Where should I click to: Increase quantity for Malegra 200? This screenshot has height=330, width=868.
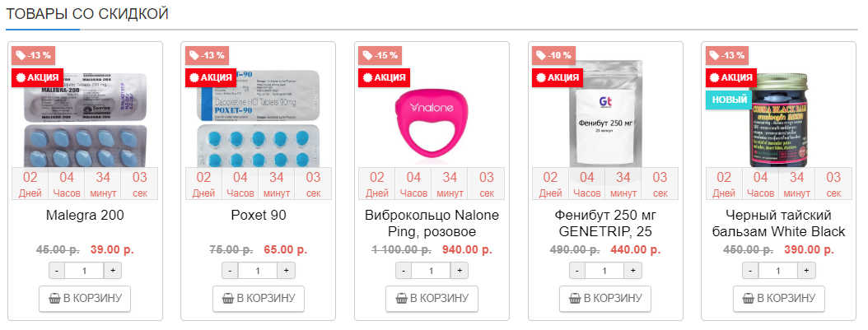coord(112,271)
